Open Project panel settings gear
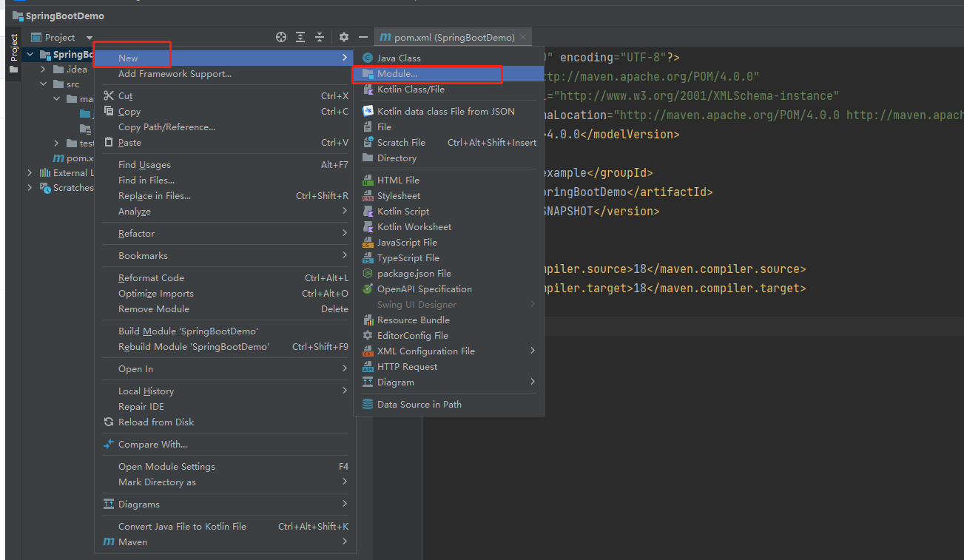964x560 pixels. click(344, 37)
